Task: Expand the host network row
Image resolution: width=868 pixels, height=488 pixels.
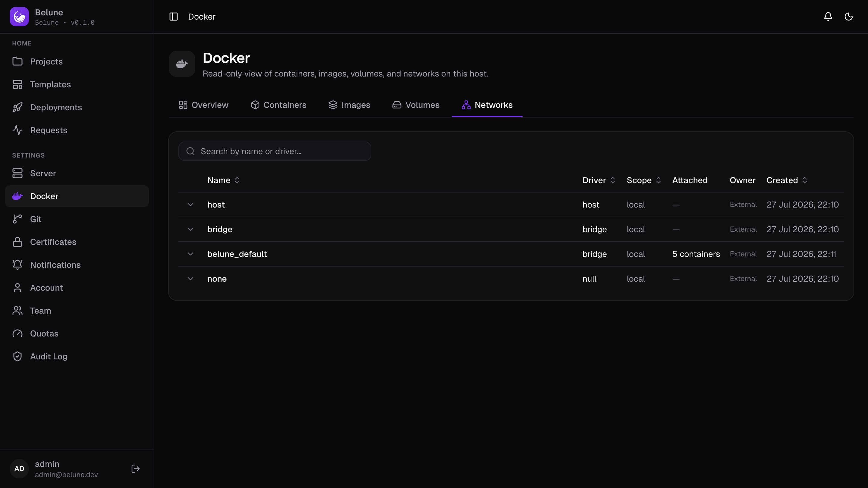Action: click(190, 205)
